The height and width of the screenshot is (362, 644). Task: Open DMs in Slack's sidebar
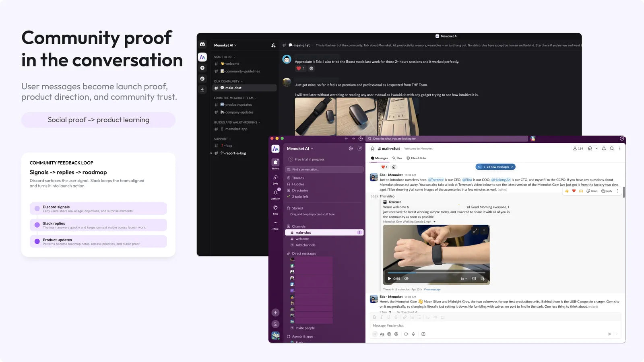[x=275, y=179]
